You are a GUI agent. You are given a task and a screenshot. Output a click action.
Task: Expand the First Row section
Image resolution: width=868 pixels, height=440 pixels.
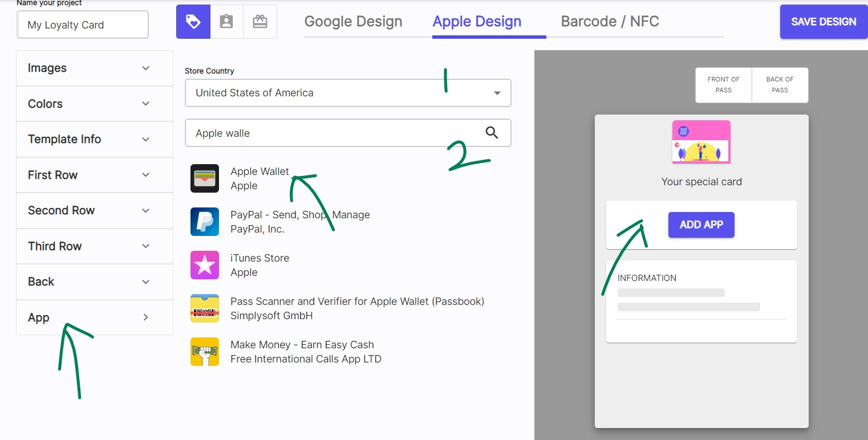tap(95, 175)
